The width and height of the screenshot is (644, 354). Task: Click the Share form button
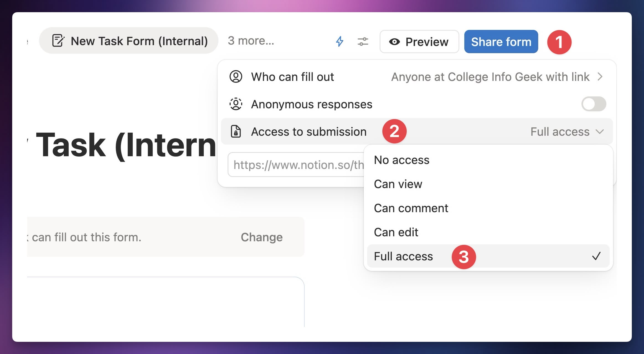[501, 42]
